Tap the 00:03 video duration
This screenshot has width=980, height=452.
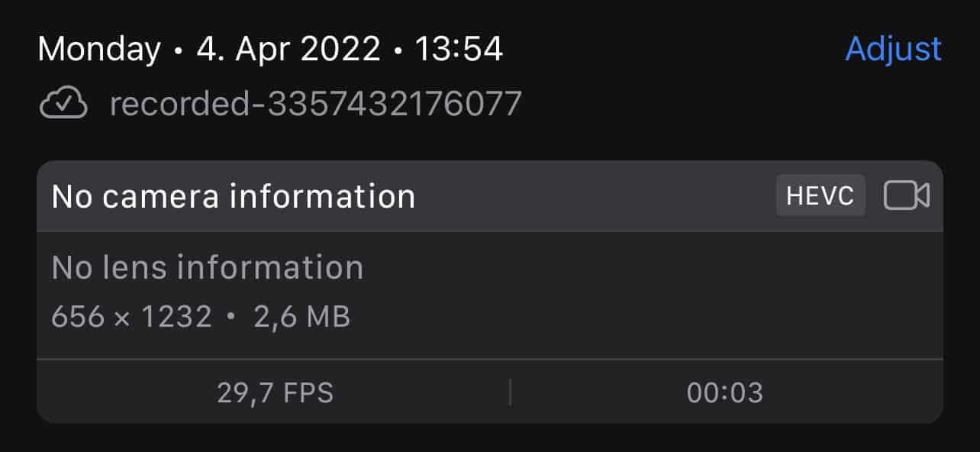click(x=724, y=392)
